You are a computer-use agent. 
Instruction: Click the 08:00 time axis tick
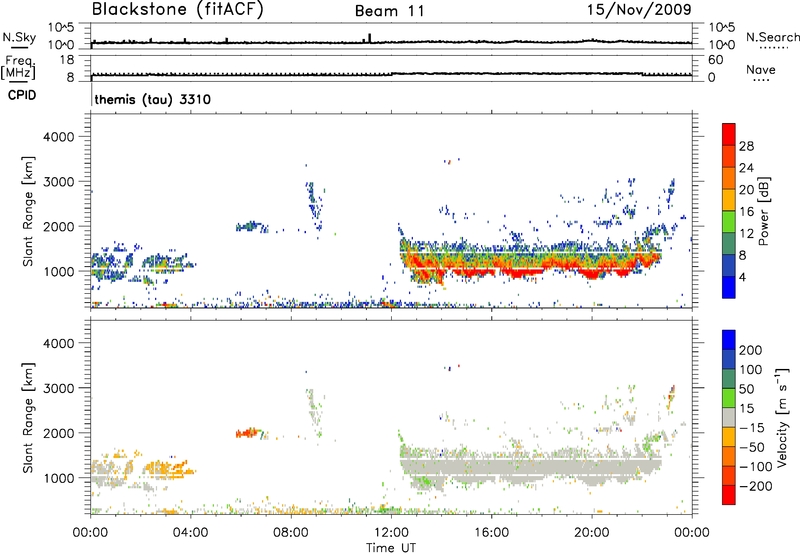(291, 533)
